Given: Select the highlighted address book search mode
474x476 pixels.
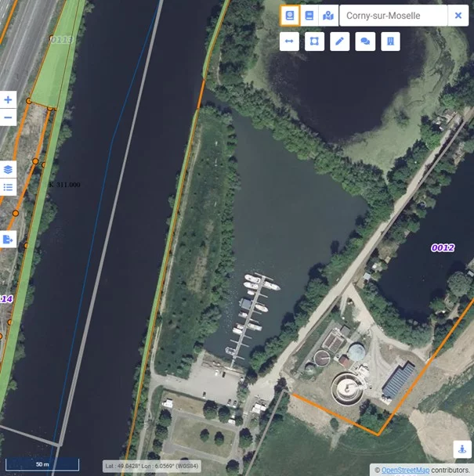Looking at the screenshot, I should (290, 16).
